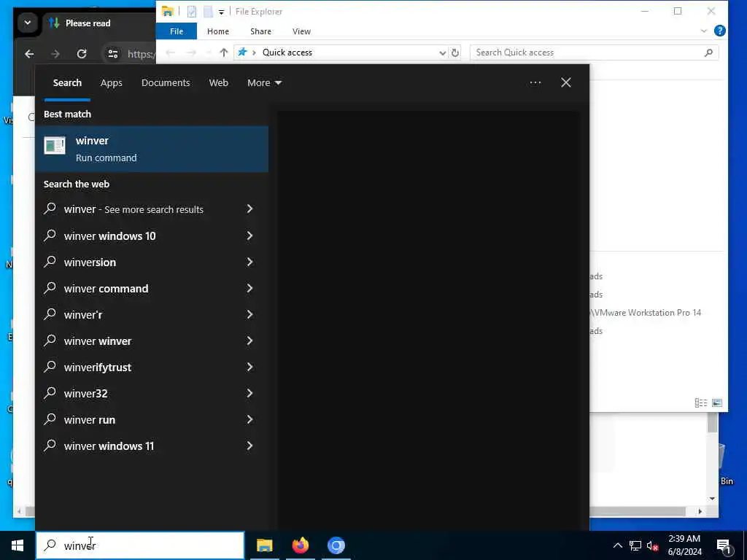Select 'winver - See more search results'
Image resolution: width=747 pixels, height=560 pixels.
(152, 209)
